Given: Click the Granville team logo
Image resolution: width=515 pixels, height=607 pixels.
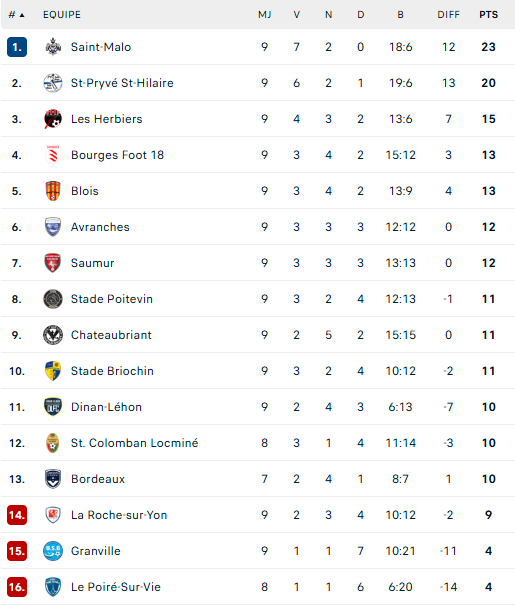Looking at the screenshot, I should tap(53, 551).
